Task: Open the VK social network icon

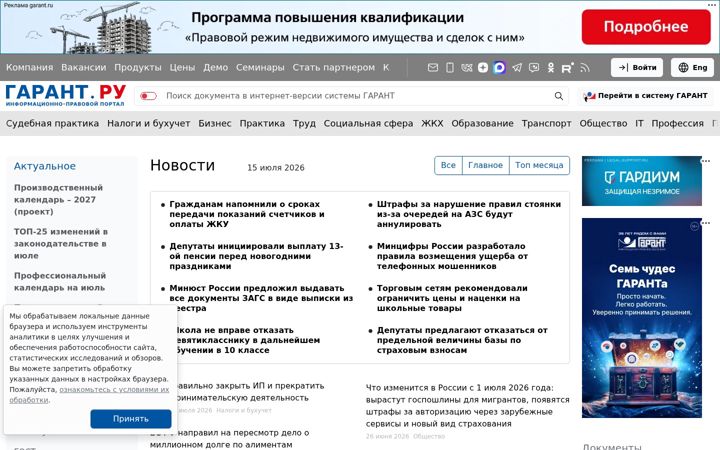Action: click(x=467, y=68)
